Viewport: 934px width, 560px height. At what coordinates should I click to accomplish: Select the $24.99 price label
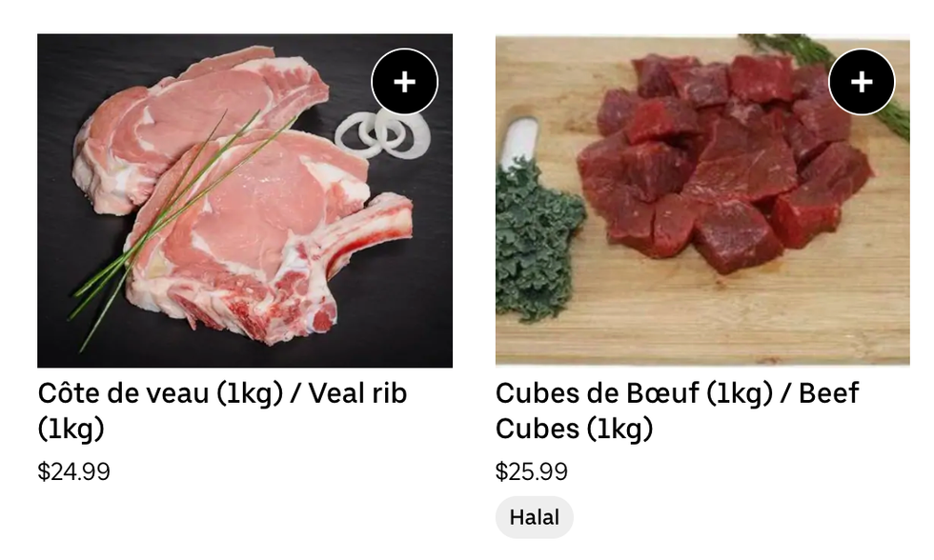75,470
